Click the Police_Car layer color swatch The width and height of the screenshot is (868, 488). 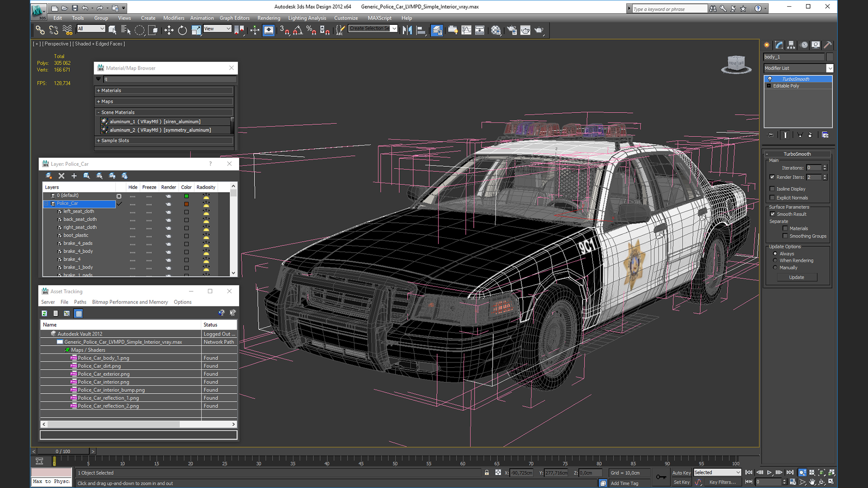(186, 204)
